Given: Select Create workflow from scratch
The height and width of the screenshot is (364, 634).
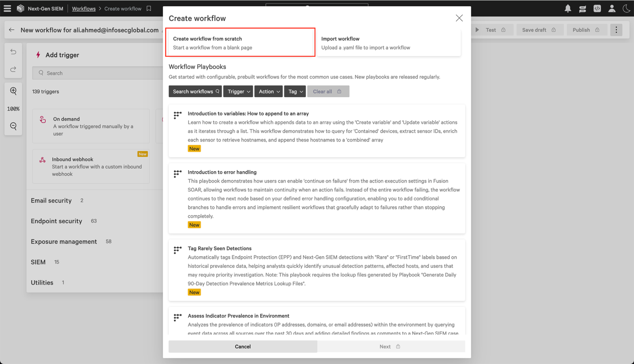Looking at the screenshot, I should click(x=240, y=42).
